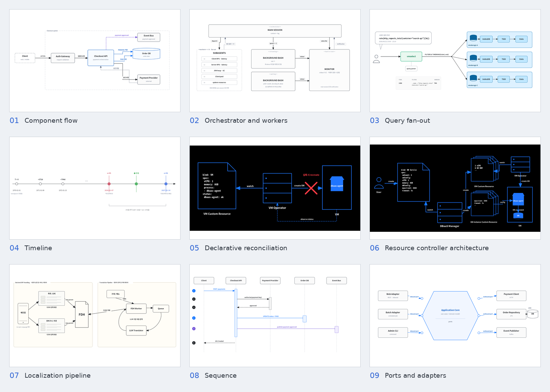The image size is (550, 392).
Task: Open the Query fan-out diagram thumbnail
Action: [x=455, y=61]
